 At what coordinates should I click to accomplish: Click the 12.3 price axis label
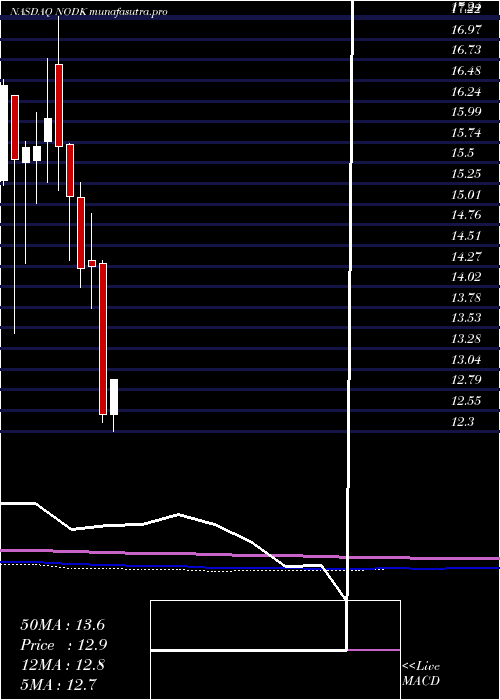[x=462, y=422]
